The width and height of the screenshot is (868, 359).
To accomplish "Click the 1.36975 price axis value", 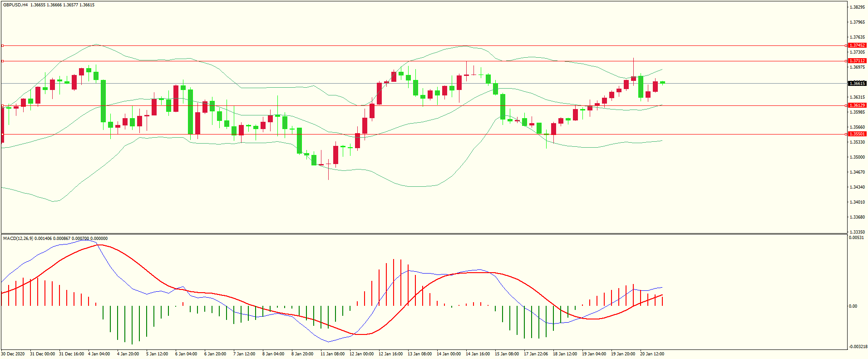I will 857,67.
